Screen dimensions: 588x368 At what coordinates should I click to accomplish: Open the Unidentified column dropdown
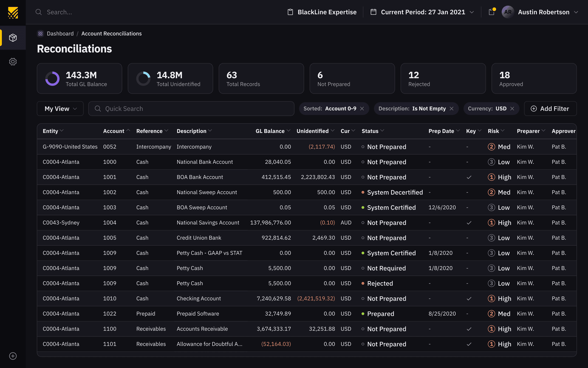[x=333, y=131]
